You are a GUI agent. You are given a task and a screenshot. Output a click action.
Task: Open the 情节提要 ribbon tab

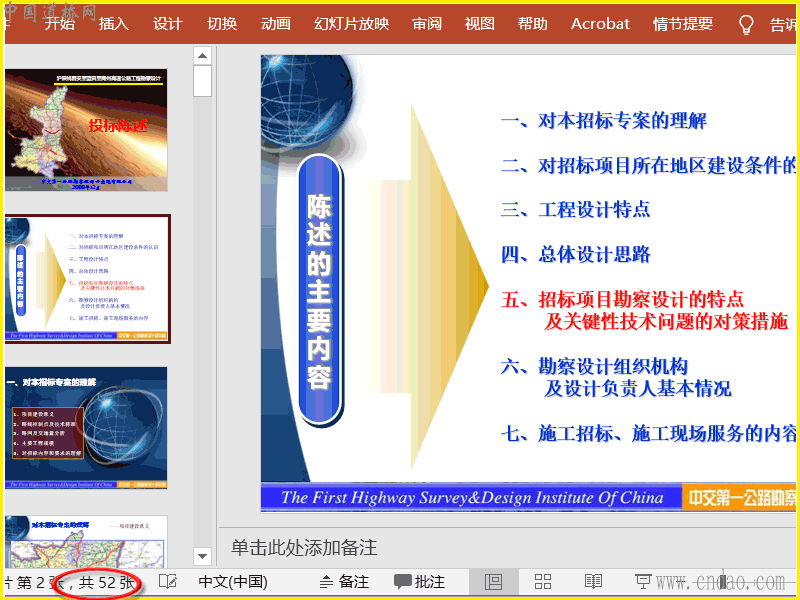683,23
